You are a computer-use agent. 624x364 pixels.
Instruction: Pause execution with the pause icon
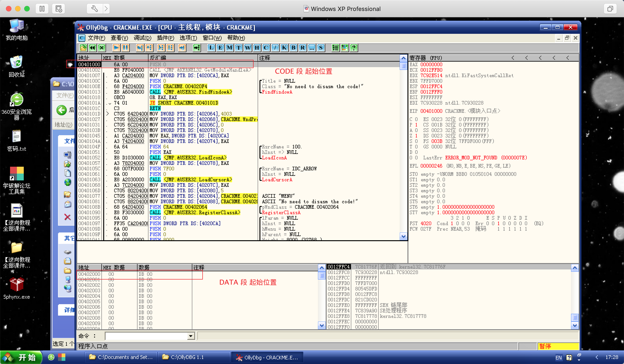(125, 48)
